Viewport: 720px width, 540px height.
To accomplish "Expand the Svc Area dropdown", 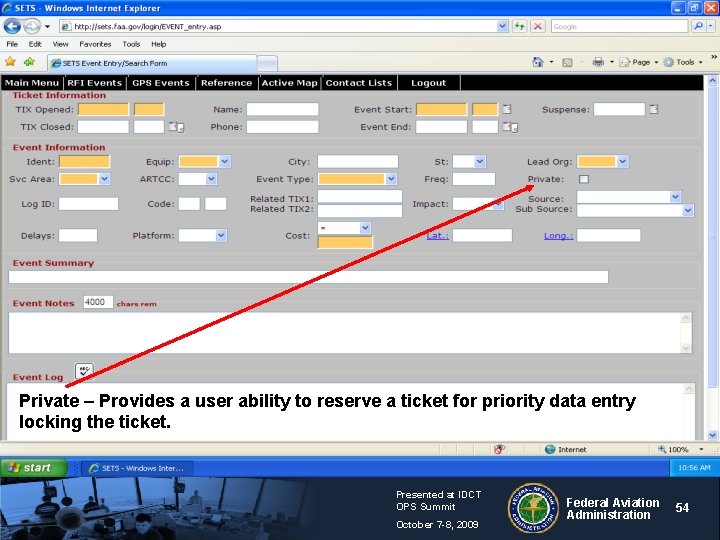I will 104,179.
